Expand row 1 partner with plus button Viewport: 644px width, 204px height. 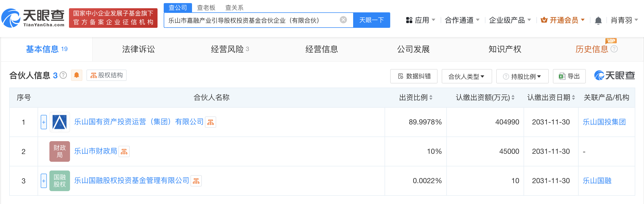(x=44, y=122)
